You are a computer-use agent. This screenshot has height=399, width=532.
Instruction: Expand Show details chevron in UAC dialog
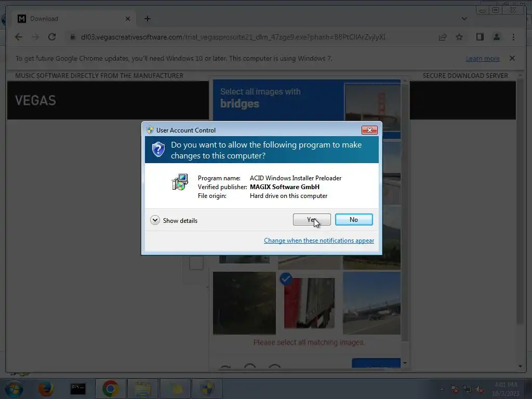[x=155, y=220]
